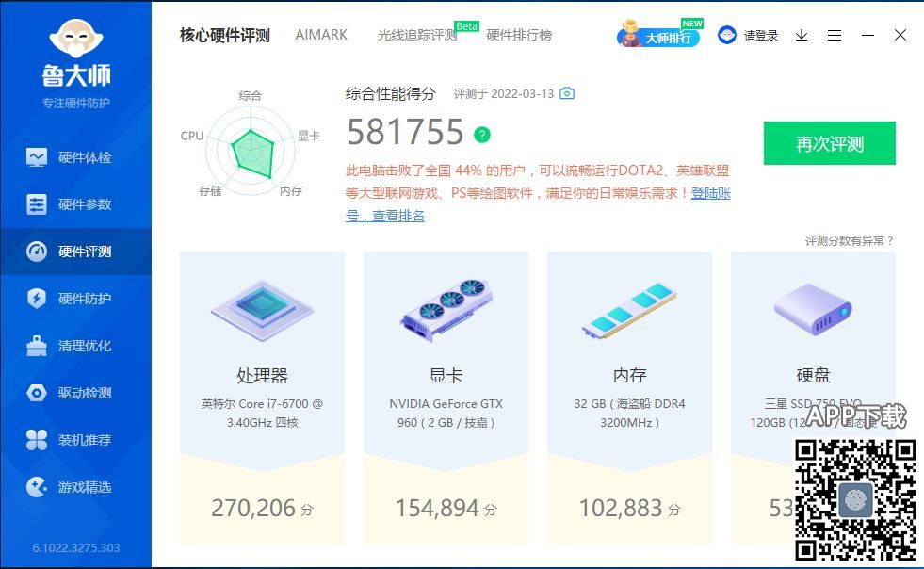
Task: Open the download arrow icon in title bar
Action: click(x=802, y=35)
